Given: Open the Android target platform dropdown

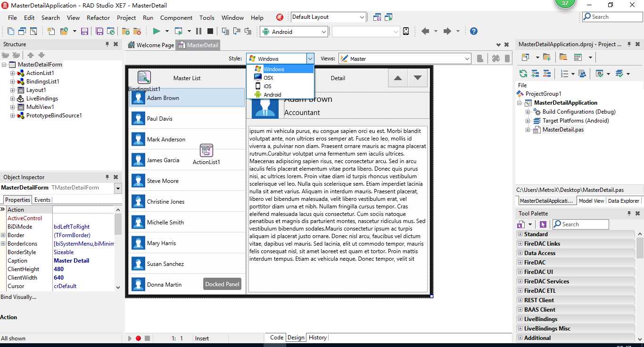Looking at the screenshot, I should [x=324, y=32].
